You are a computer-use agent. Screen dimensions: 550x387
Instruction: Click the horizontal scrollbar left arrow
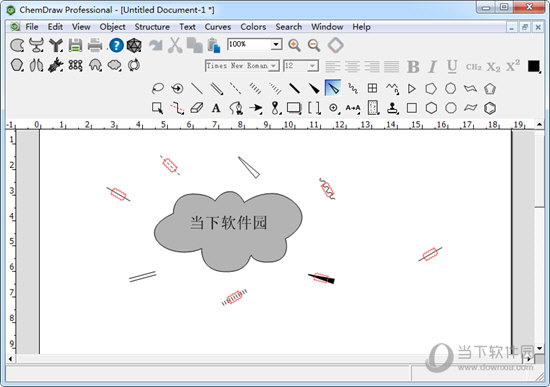click(10, 359)
